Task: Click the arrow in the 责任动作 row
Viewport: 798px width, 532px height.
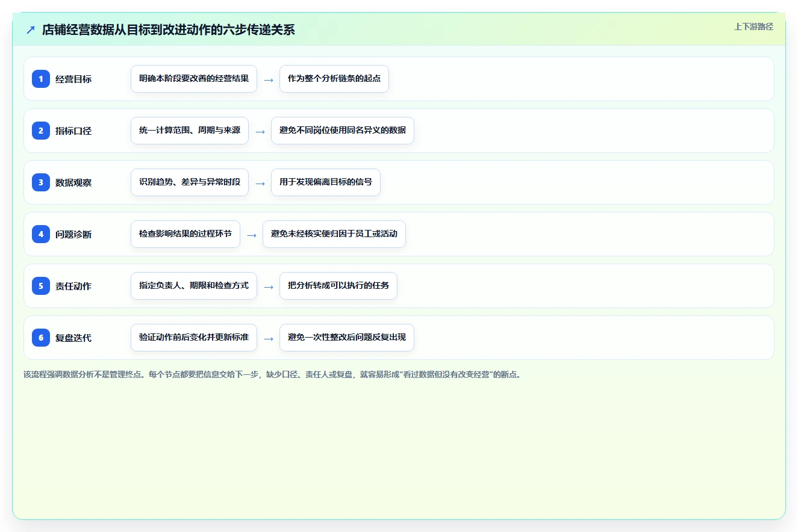Action: 269,286
